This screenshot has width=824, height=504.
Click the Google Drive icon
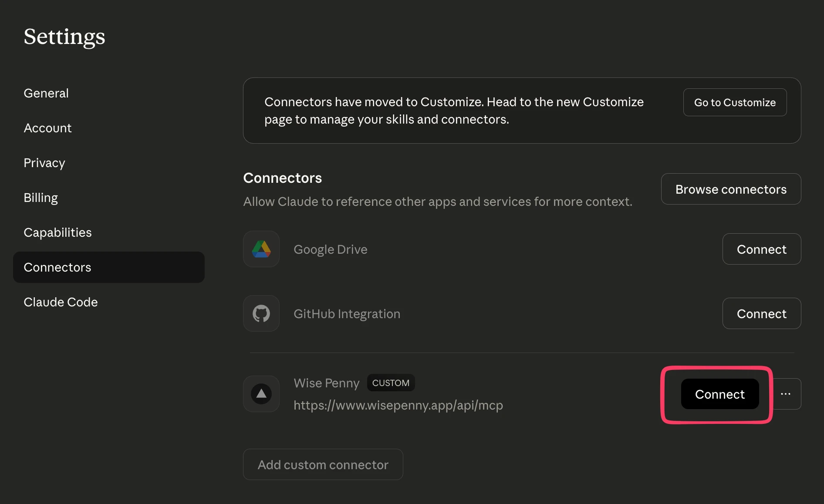point(261,249)
